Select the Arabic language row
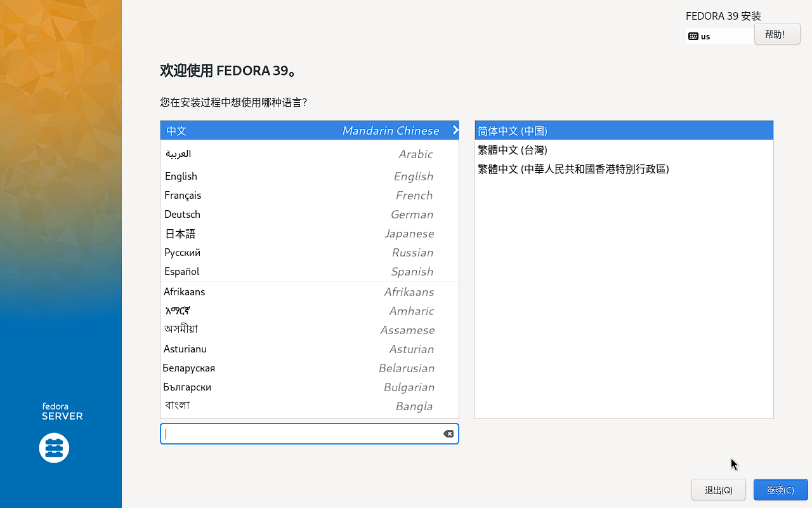 point(310,154)
